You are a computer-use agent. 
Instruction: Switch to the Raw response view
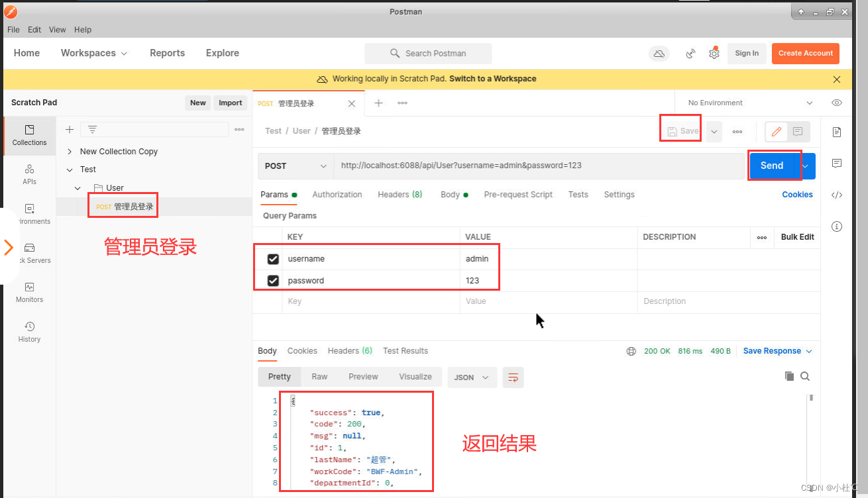tap(319, 377)
